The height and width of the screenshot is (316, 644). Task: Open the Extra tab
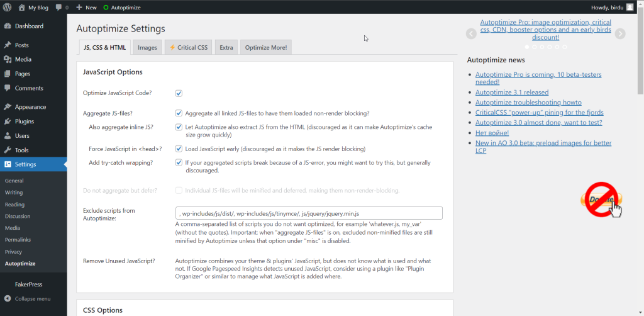[x=226, y=47]
